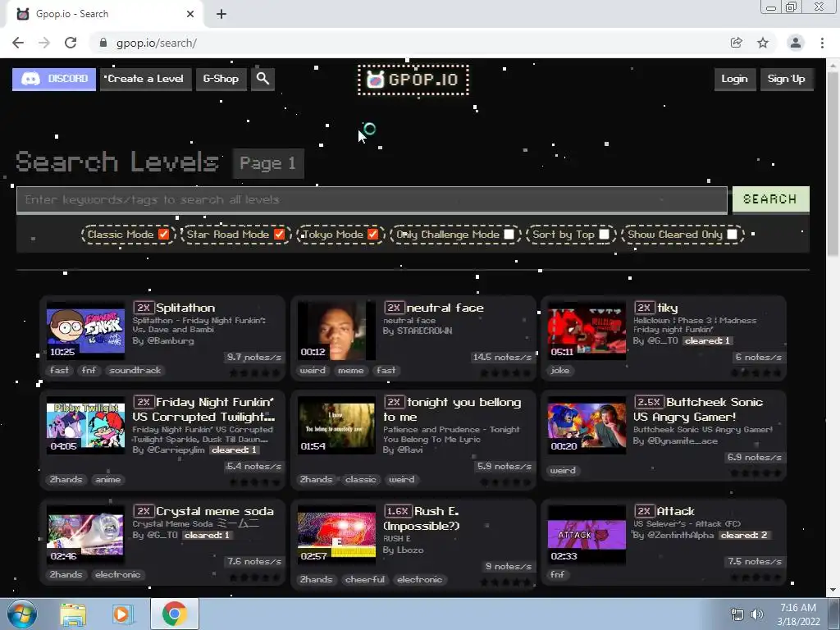Open File Explorer from taskbar
This screenshot has width=840, height=630.
(73, 614)
